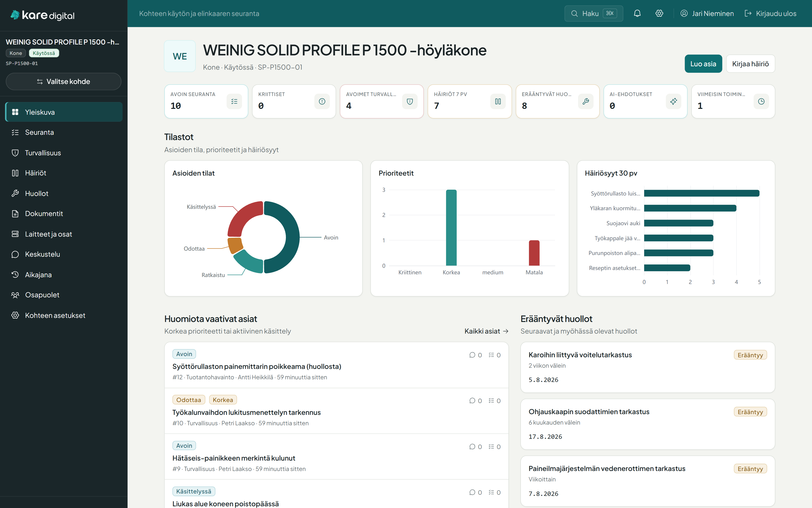Click the Luo asia button

tap(703, 64)
